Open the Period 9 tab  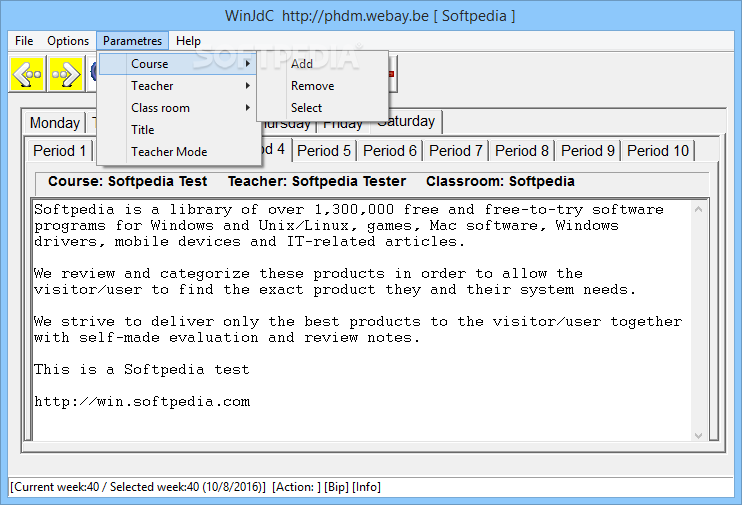588,151
